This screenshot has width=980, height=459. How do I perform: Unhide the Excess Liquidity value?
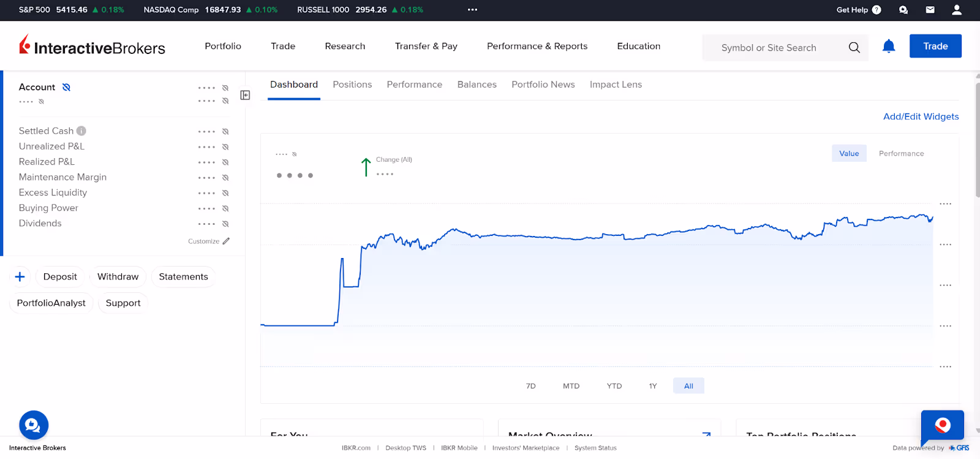[x=225, y=193]
